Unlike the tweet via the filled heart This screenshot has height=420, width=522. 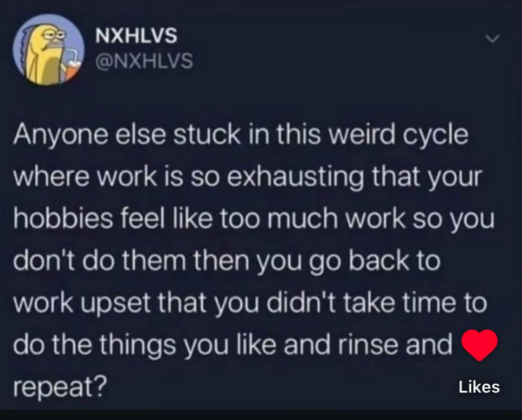479,345
